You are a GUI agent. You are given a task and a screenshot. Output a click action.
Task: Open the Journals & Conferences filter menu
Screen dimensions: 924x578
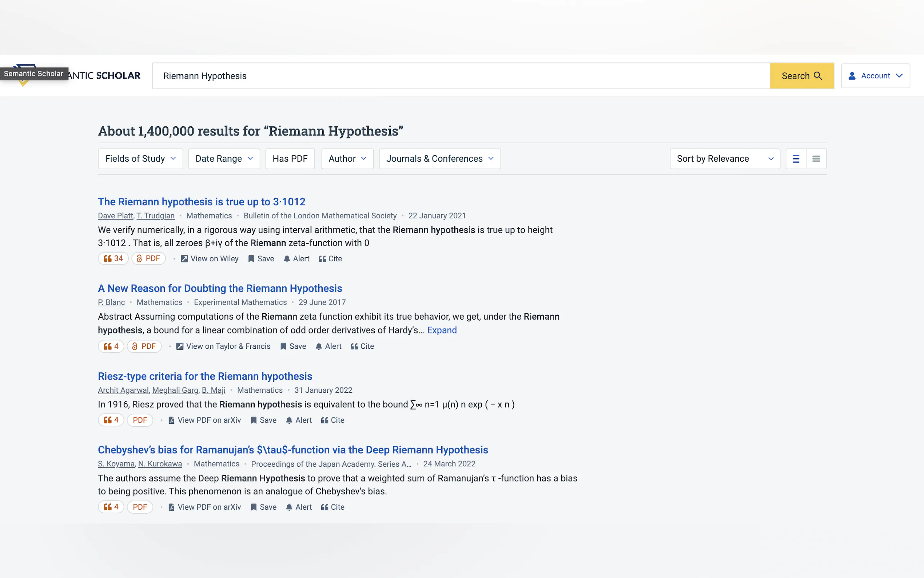coord(439,159)
